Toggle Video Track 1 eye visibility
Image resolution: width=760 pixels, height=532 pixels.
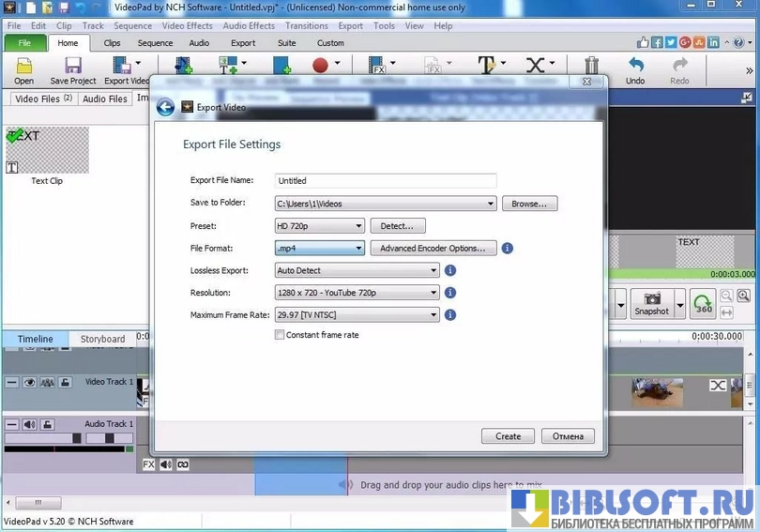pyautogui.click(x=29, y=382)
